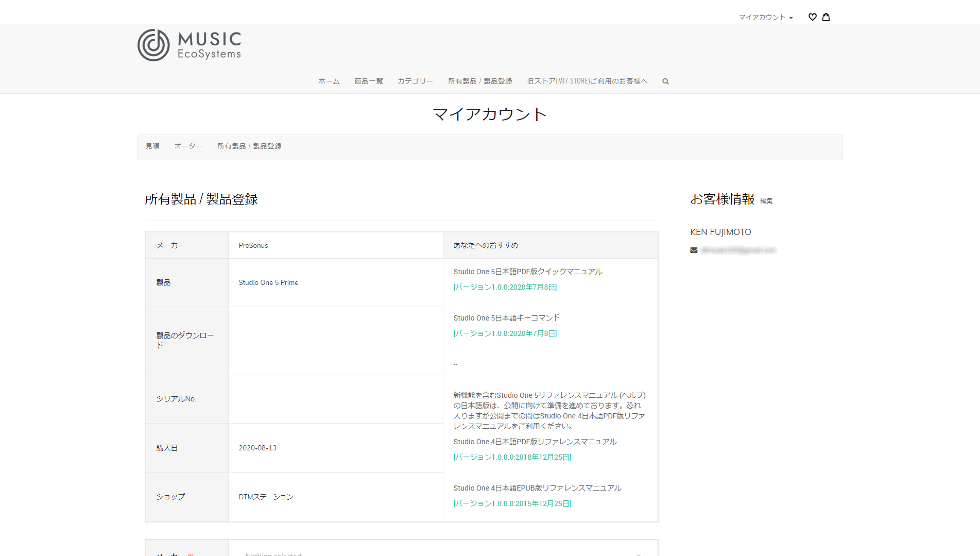Open Studio One 5 key command version link
The image size is (980, 556).
[x=505, y=334]
